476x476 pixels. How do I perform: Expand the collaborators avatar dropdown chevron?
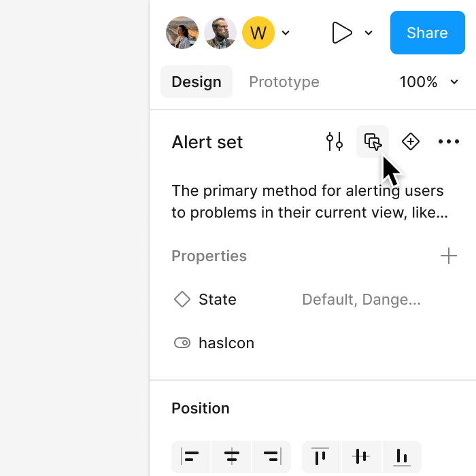pos(286,33)
